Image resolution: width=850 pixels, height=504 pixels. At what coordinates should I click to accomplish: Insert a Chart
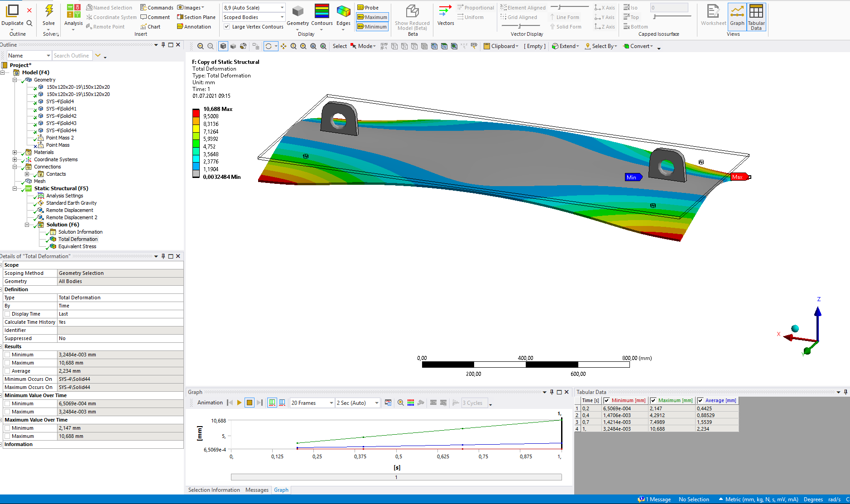coord(150,27)
